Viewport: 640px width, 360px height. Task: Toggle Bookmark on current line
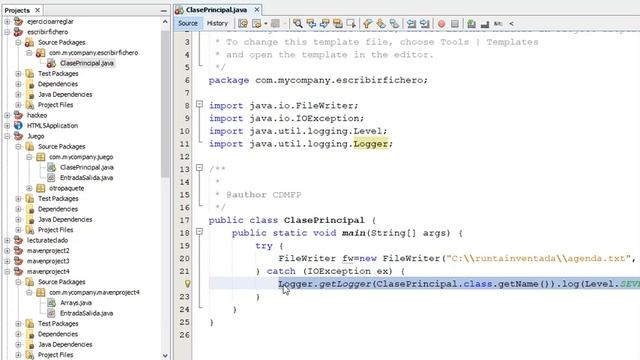coord(394,24)
